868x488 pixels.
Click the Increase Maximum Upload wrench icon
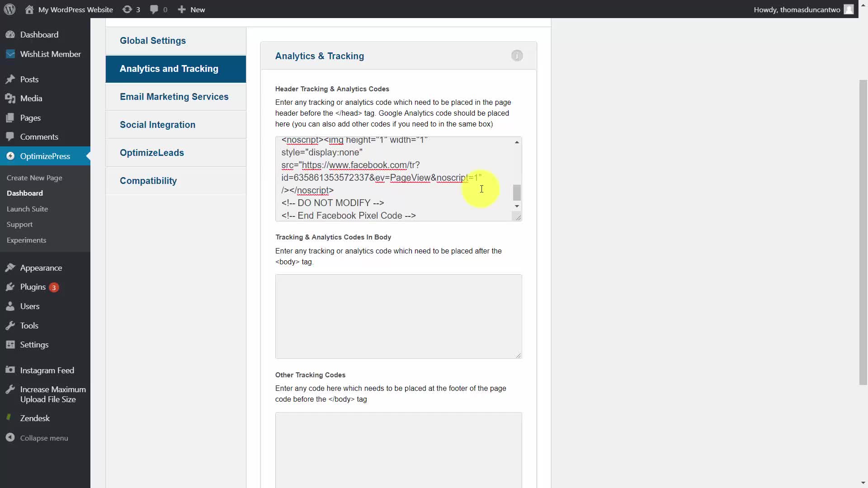click(10, 389)
